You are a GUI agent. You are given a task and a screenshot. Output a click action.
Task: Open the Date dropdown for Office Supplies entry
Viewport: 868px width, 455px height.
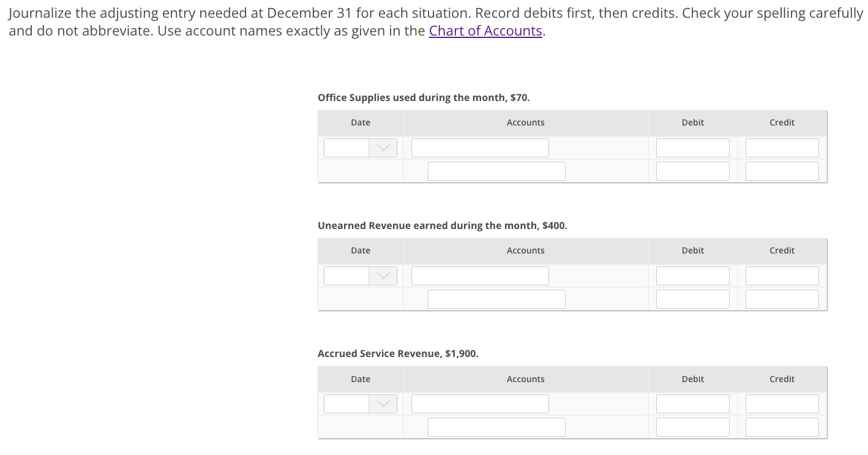pyautogui.click(x=383, y=148)
